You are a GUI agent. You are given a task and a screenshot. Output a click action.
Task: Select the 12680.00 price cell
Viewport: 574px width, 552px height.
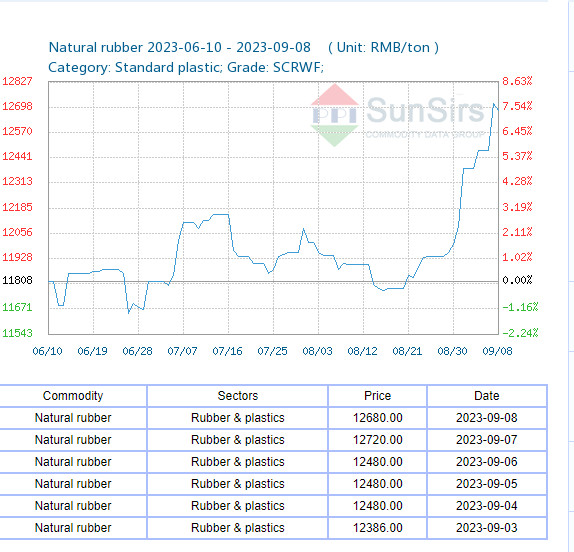[377, 418]
